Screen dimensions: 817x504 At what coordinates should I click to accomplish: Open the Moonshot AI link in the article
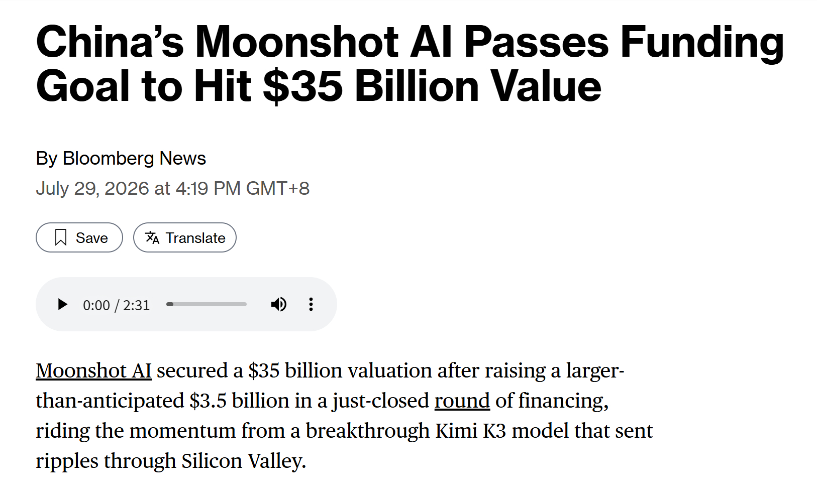click(93, 371)
